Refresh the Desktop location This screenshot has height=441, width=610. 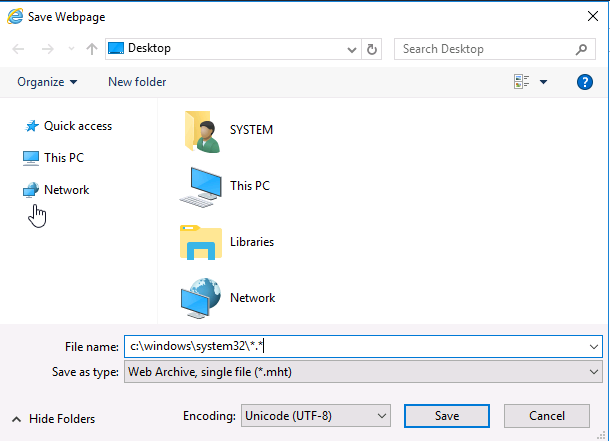372,49
